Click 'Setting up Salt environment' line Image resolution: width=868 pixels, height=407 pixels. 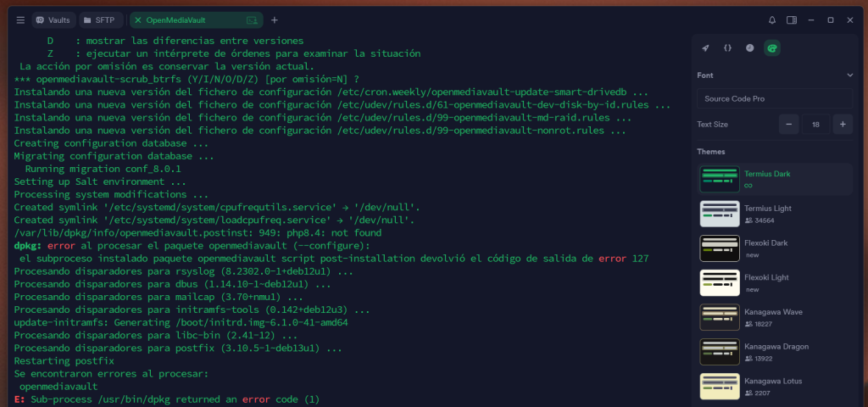point(100,181)
